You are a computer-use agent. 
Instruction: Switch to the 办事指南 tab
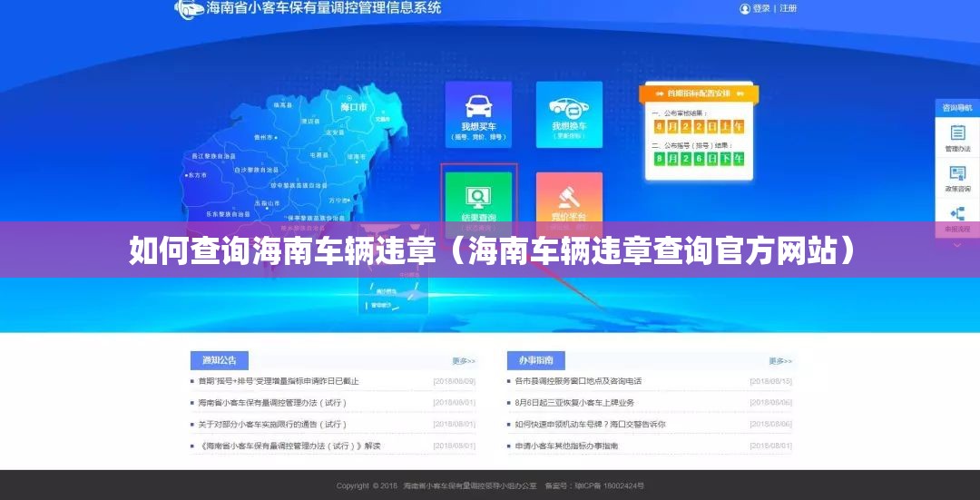point(535,360)
